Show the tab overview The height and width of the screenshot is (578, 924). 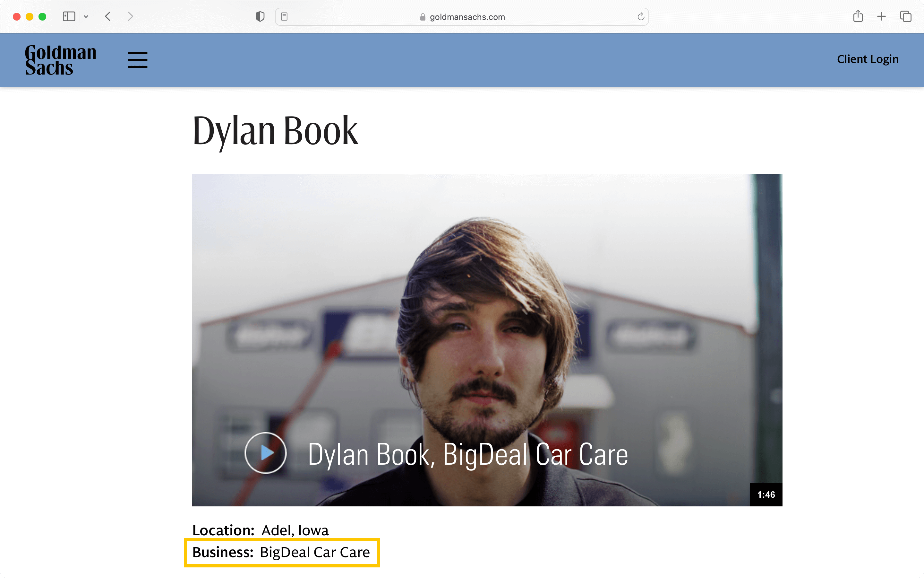(x=906, y=16)
